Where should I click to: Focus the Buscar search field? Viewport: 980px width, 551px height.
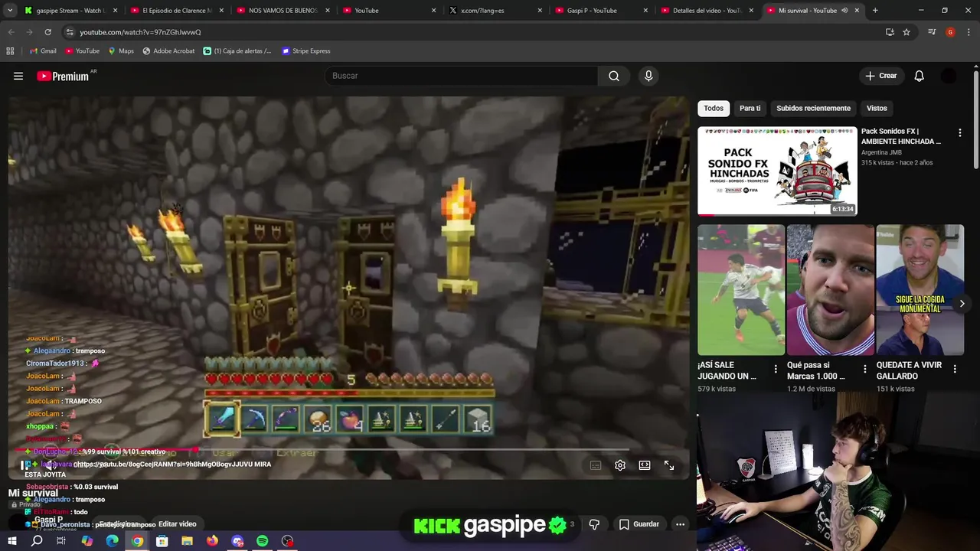click(x=462, y=76)
